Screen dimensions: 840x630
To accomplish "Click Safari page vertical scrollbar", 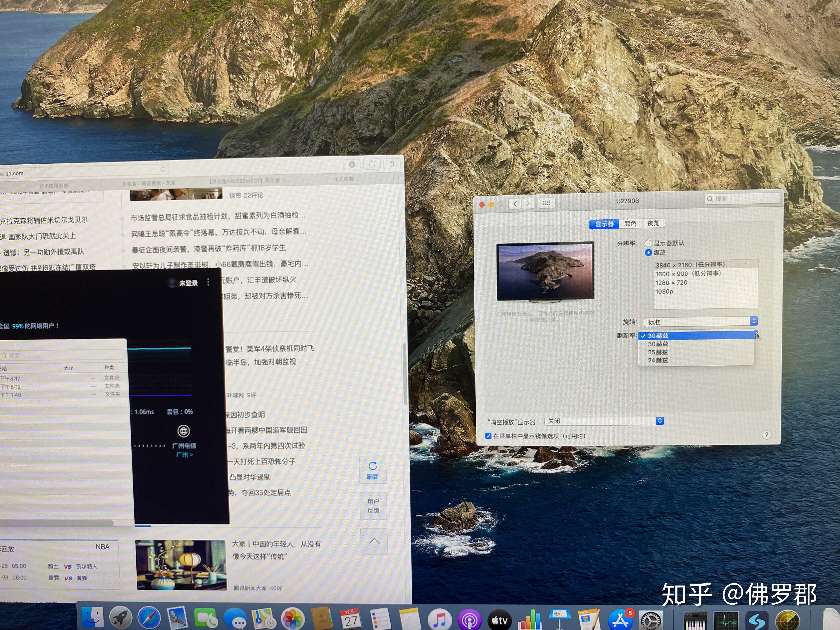I will tap(405, 374).
